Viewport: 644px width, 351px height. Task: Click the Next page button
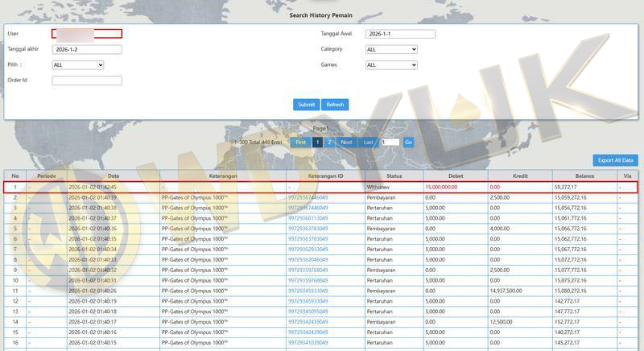(x=346, y=142)
